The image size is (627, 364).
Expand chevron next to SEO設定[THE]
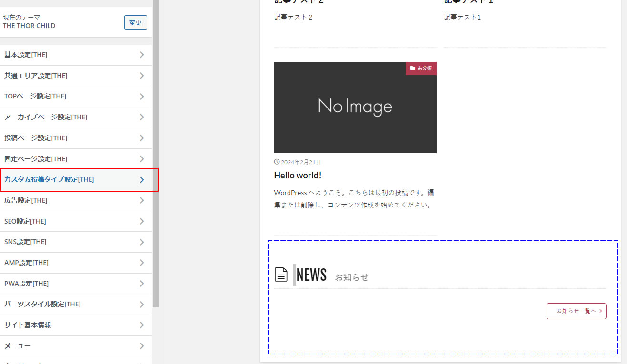(142, 221)
